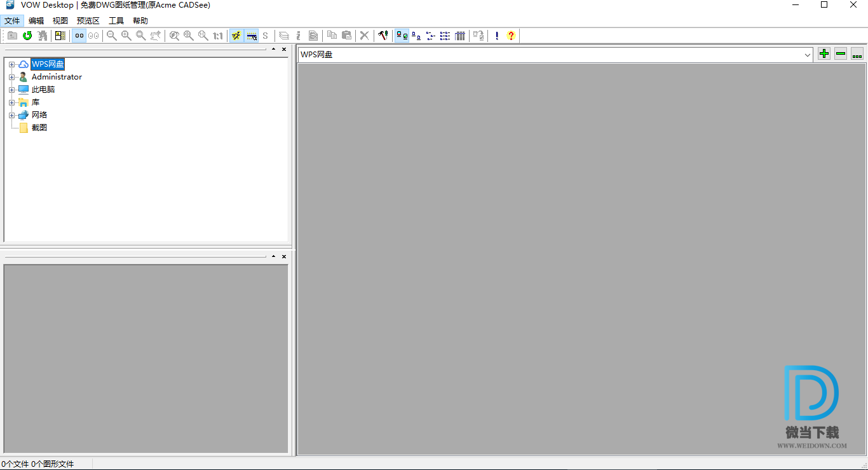Click the pan hand tool icon

[x=156, y=36]
